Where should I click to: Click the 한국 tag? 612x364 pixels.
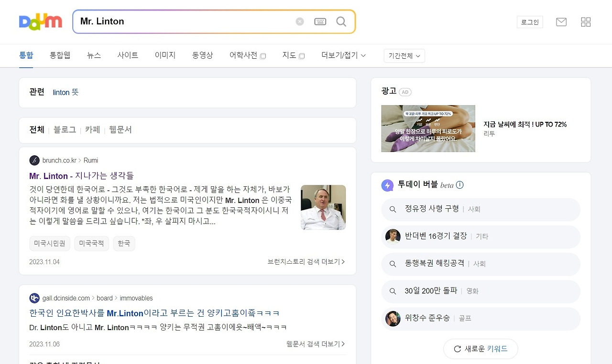coord(124,243)
